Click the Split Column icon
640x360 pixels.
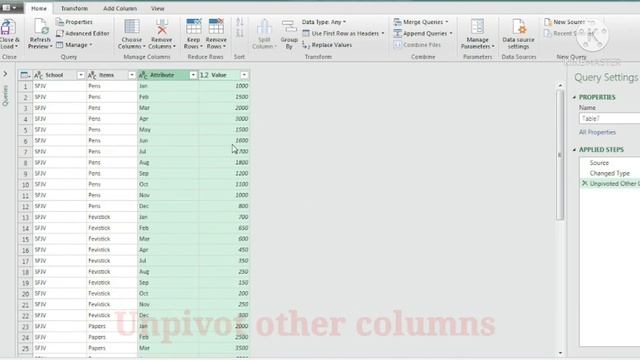coord(264,27)
